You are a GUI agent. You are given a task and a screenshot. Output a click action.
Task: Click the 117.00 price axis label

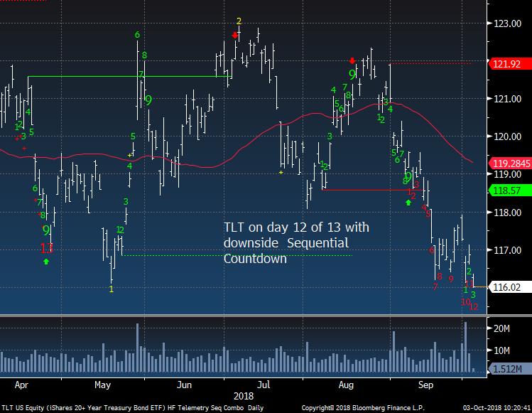[507, 250]
